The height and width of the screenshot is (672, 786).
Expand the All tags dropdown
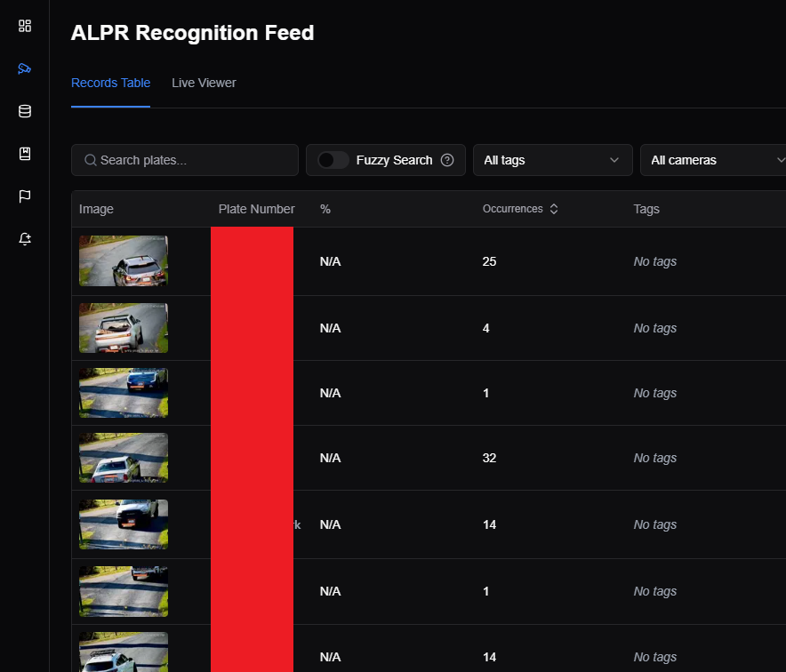552,160
